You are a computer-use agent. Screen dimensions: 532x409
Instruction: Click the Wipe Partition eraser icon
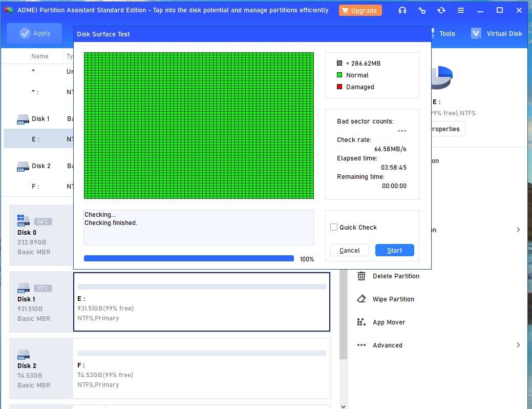[361, 299]
